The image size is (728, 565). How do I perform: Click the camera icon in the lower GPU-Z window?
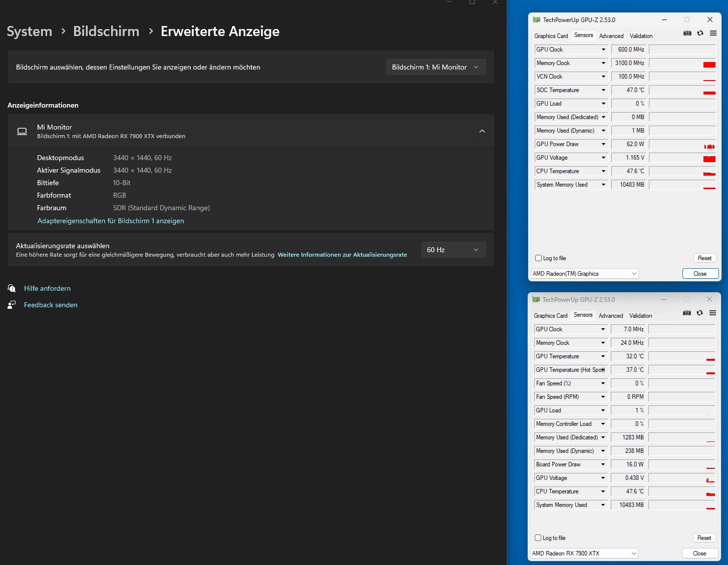[x=687, y=313]
